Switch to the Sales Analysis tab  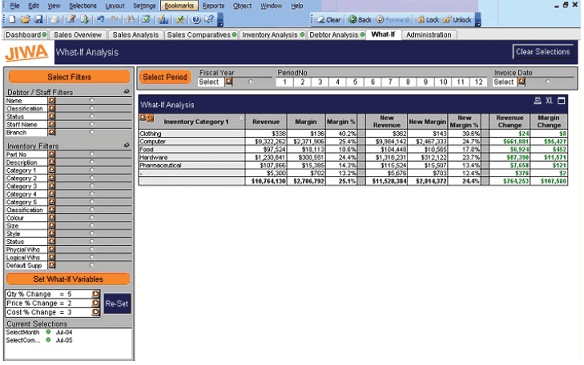click(136, 35)
